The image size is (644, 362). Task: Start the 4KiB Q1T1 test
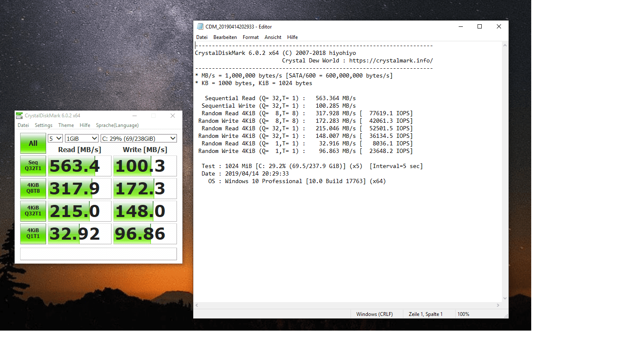pos(33,233)
